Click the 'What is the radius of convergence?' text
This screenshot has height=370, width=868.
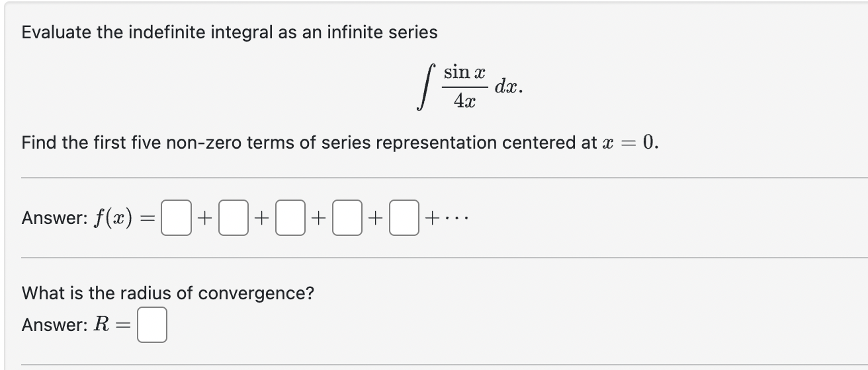[167, 293]
